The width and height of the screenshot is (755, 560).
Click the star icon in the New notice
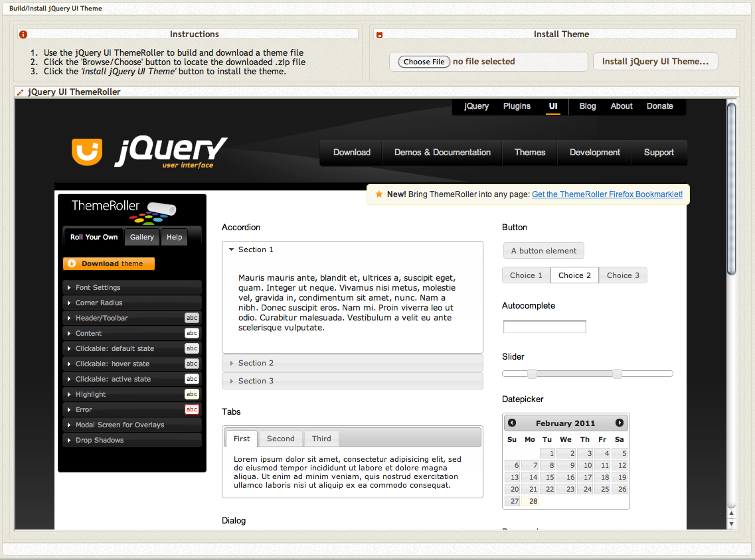pos(379,194)
